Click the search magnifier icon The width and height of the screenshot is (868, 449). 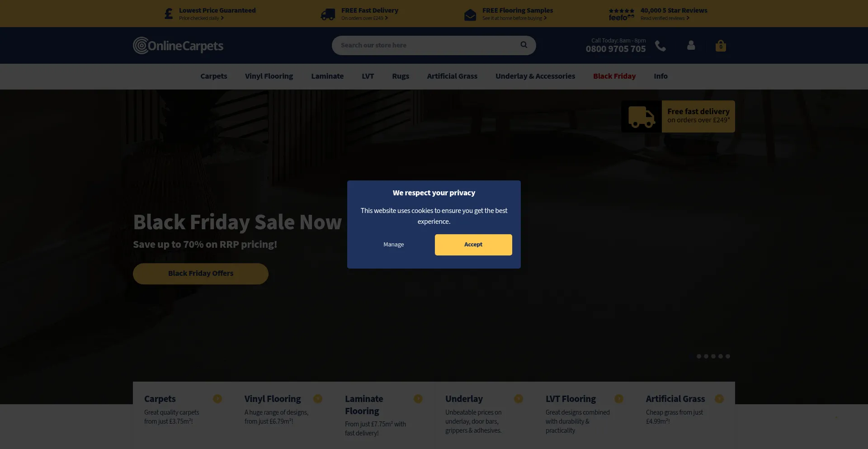pos(524,45)
